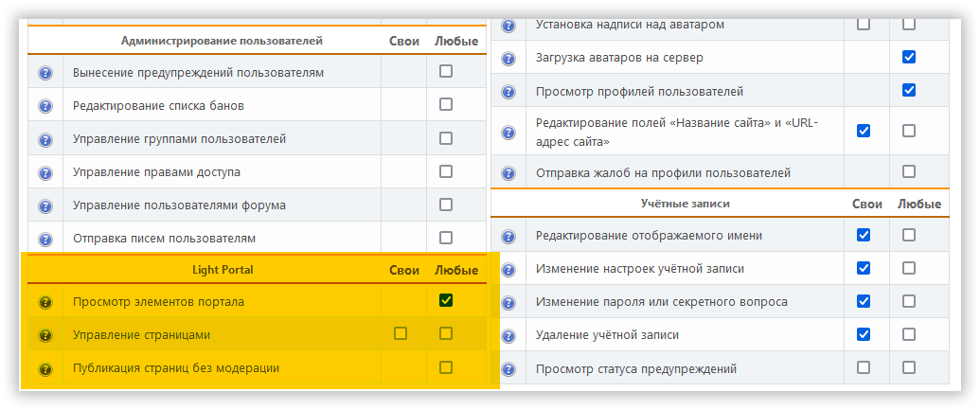Enable Любые for Управление пользователями форума
The width and height of the screenshot is (980, 410).
[446, 204]
